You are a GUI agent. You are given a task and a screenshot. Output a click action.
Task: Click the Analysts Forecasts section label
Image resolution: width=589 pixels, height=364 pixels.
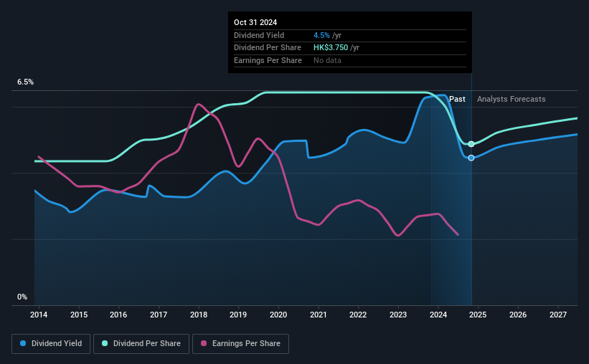point(512,99)
